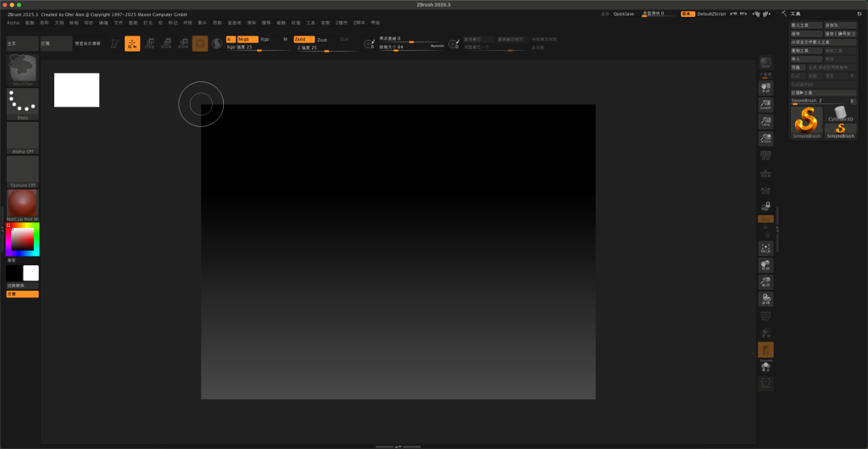Open the Alpha Off selector
Screen dimensions: 868x449
coord(22,138)
